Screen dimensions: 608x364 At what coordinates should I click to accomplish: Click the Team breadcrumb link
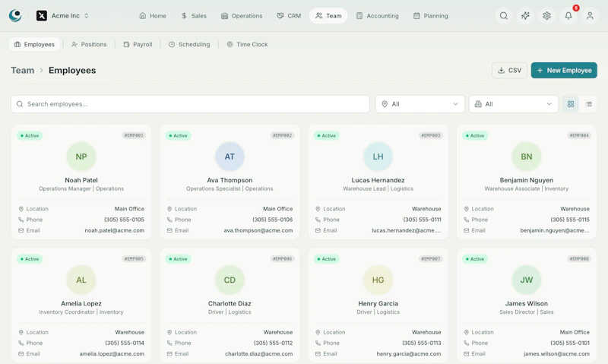click(23, 70)
